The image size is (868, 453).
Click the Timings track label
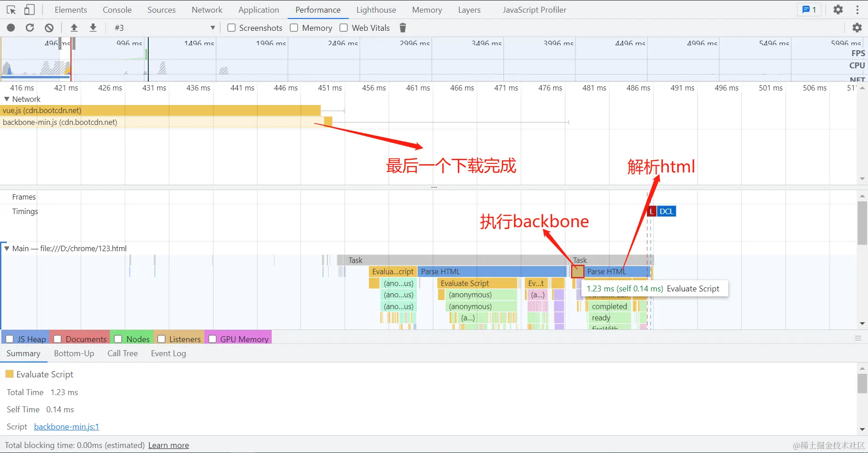25,211
